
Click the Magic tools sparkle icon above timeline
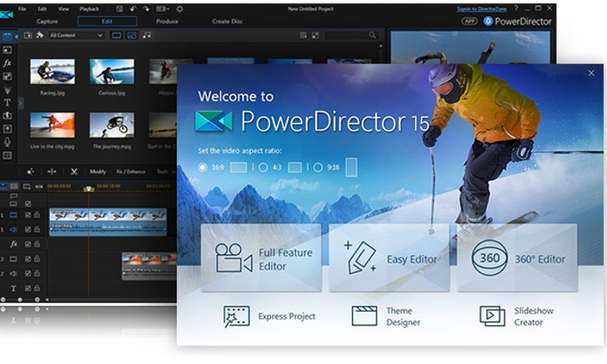30,172
